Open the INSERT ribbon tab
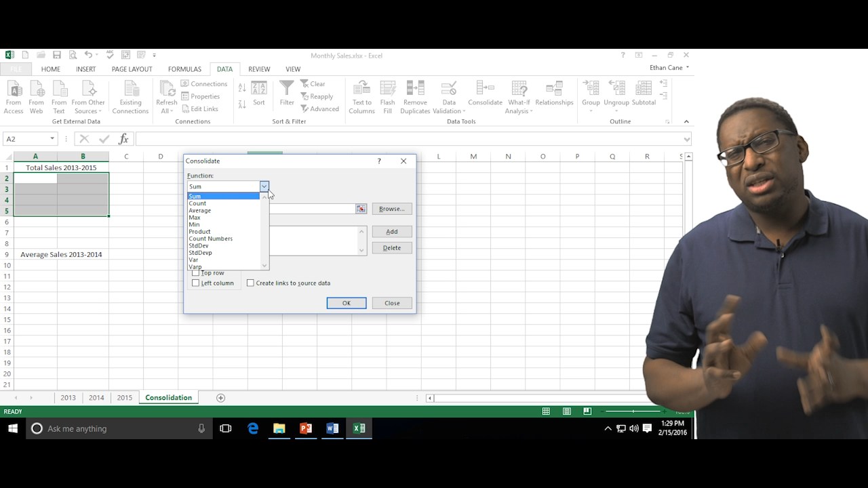Screen dimensions: 868x488 85,69
